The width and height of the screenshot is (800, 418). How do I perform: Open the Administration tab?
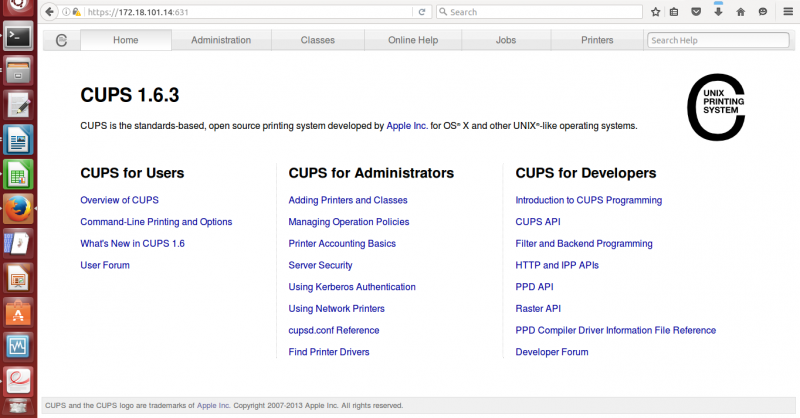(221, 40)
